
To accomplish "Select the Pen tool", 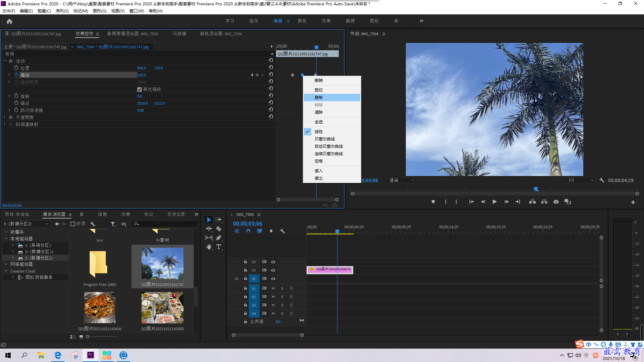I will (x=219, y=238).
